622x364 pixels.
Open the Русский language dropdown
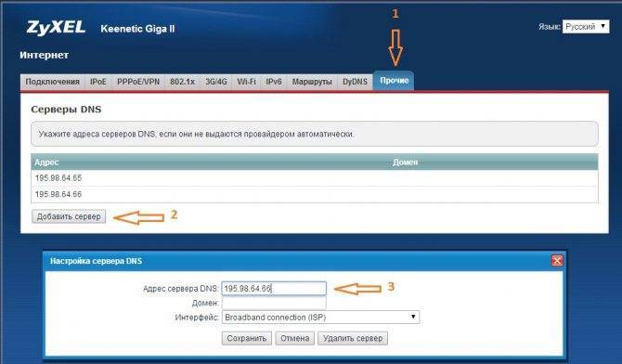click(586, 27)
